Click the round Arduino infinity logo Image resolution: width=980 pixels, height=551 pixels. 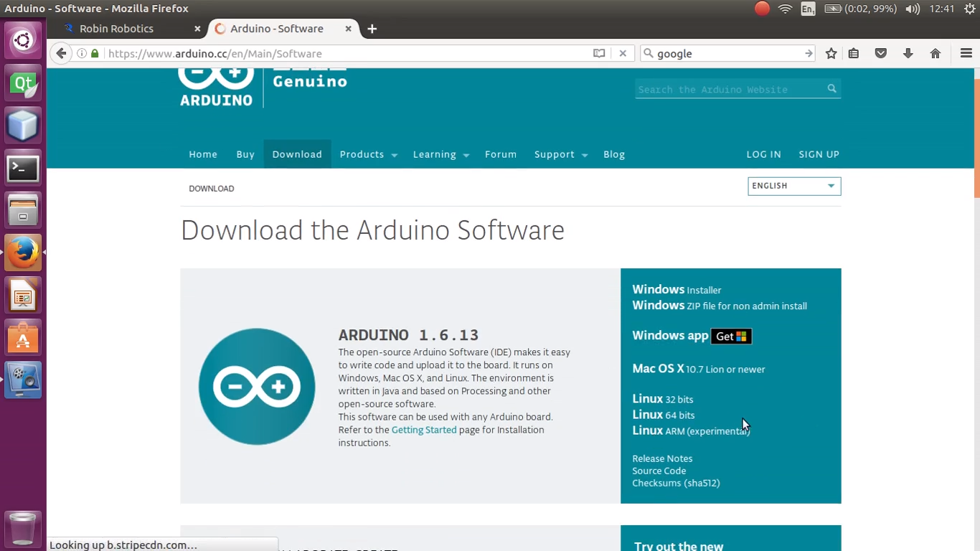coord(256,386)
